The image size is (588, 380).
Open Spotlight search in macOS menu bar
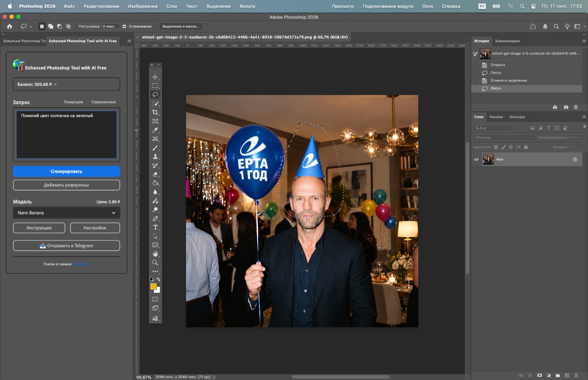(522, 6)
